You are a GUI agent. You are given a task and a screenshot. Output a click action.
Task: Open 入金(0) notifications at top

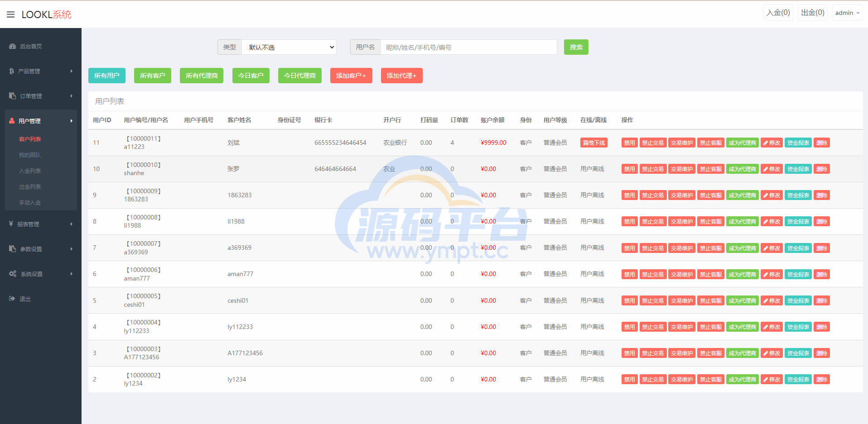pos(778,13)
